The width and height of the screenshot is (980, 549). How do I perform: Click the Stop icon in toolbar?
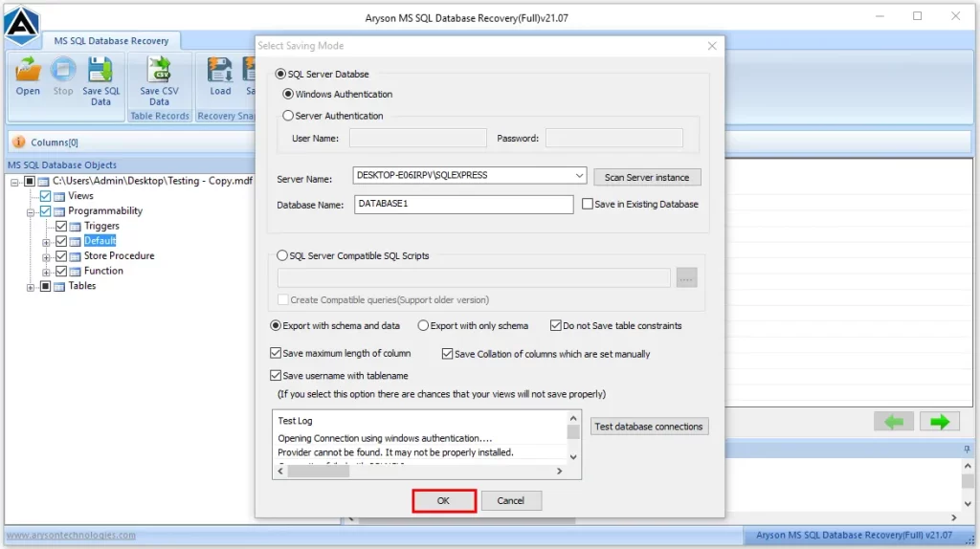63,71
